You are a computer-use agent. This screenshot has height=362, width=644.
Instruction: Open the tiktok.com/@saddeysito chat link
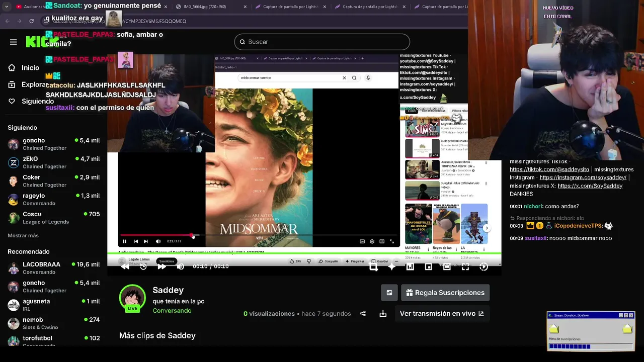[x=549, y=169]
